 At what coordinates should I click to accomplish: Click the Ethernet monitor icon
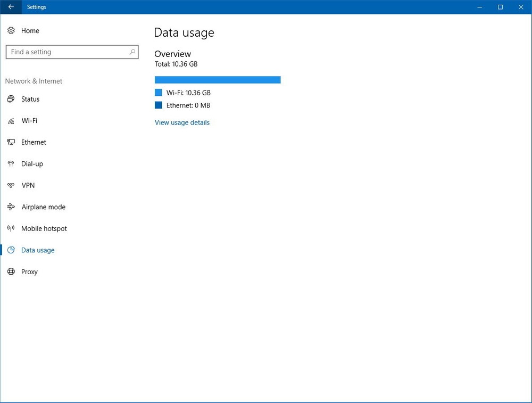[x=11, y=142]
